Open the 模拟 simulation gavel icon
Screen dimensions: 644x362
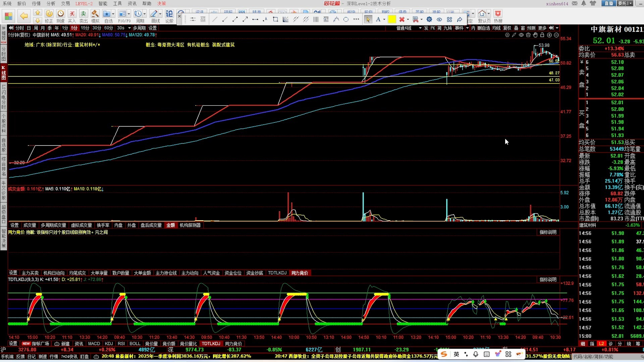(95, 16)
